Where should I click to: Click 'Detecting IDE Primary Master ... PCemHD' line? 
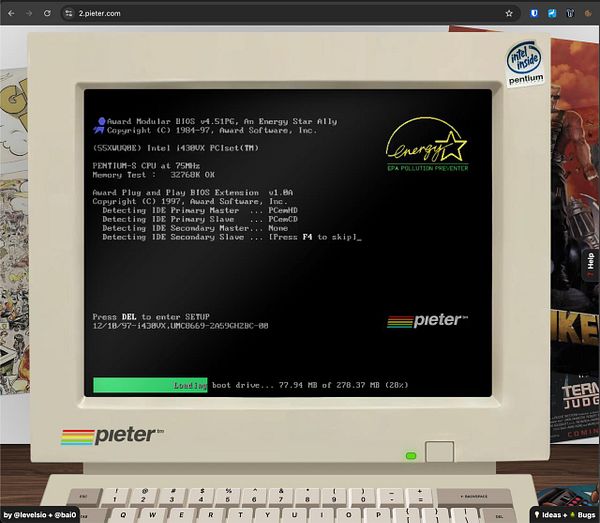(x=200, y=210)
